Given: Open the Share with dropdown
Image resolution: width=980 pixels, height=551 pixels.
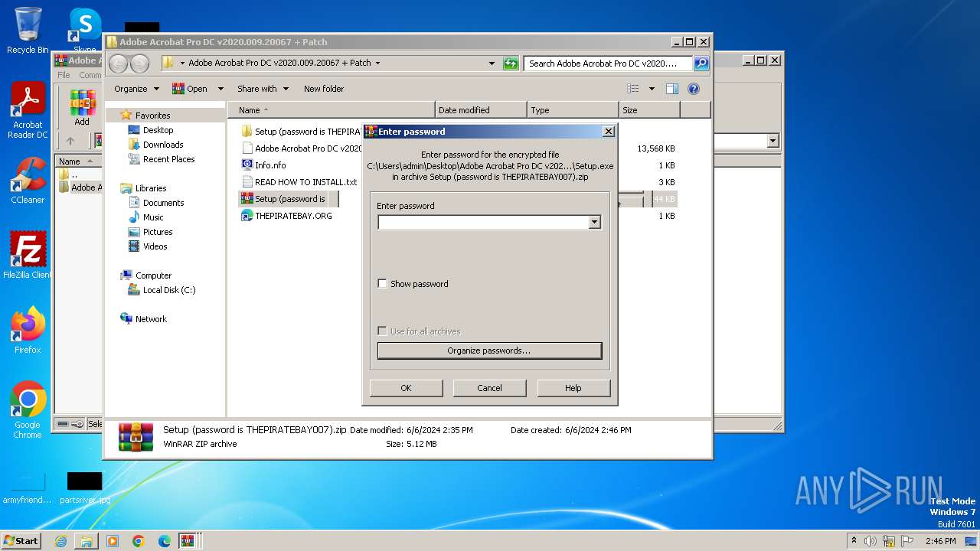Looking at the screenshot, I should coord(263,89).
